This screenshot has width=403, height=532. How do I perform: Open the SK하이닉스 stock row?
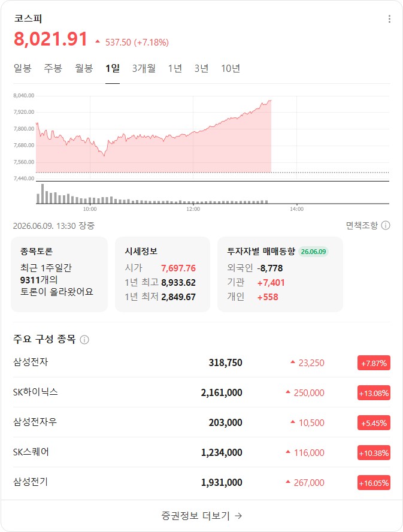pos(201,392)
